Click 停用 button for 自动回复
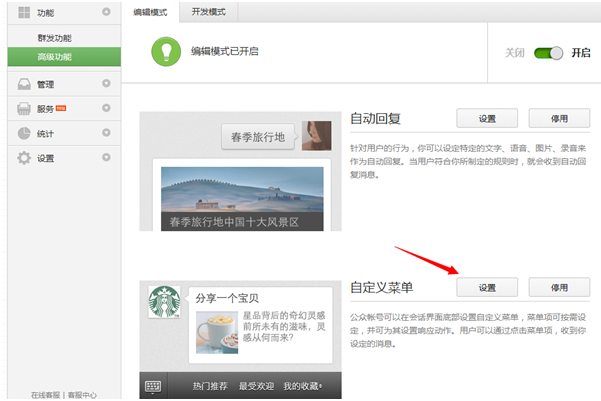Viewport: 601px width, 401px height. [559, 118]
